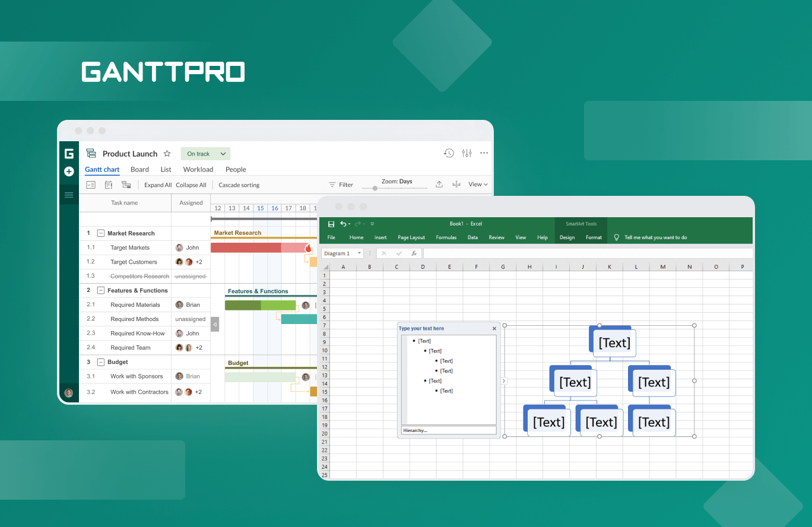
Task: Open the Excel File menu
Action: coord(331,237)
